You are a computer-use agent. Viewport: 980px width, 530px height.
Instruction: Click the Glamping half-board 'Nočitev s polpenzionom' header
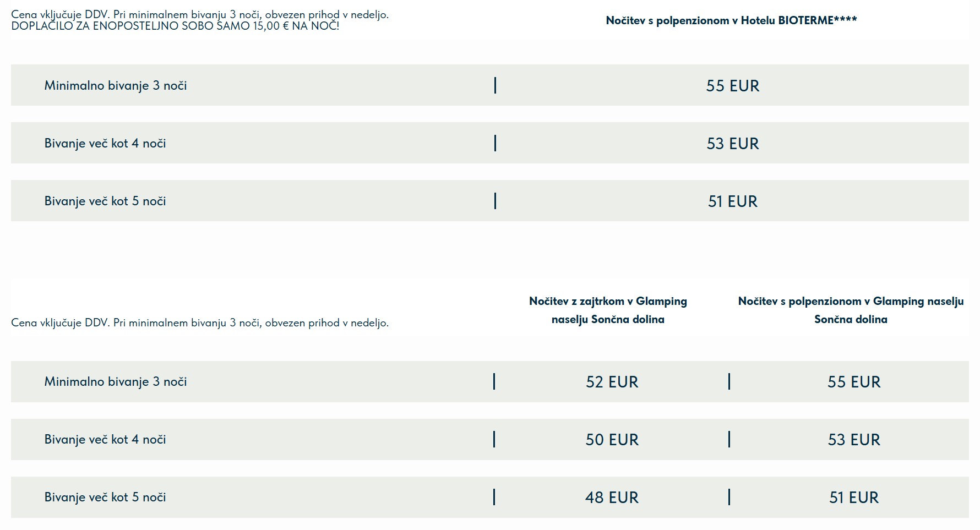pyautogui.click(x=851, y=310)
